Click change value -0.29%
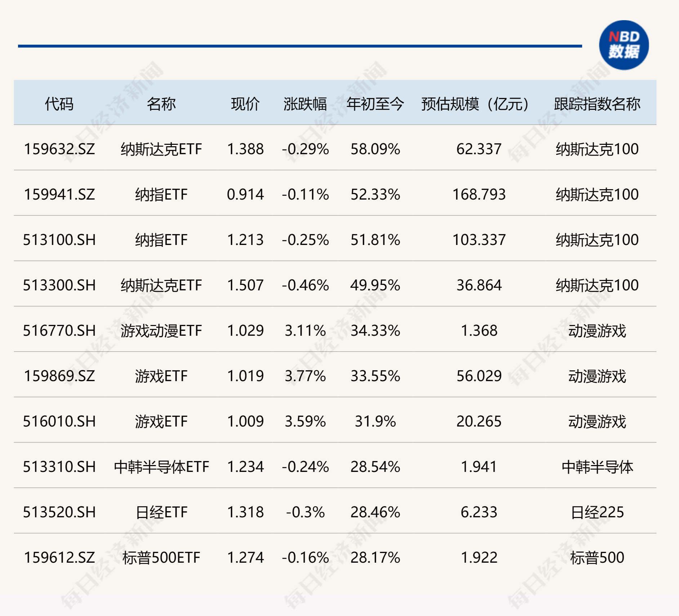 point(305,149)
